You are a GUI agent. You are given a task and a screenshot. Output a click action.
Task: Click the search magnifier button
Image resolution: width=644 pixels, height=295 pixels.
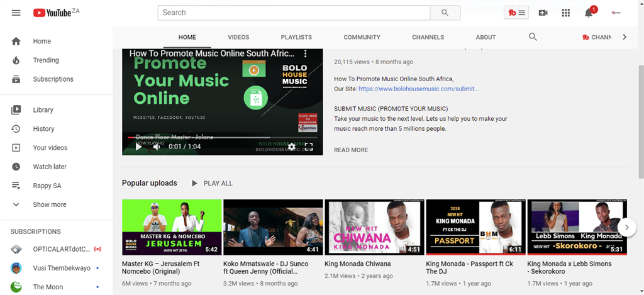click(x=445, y=13)
